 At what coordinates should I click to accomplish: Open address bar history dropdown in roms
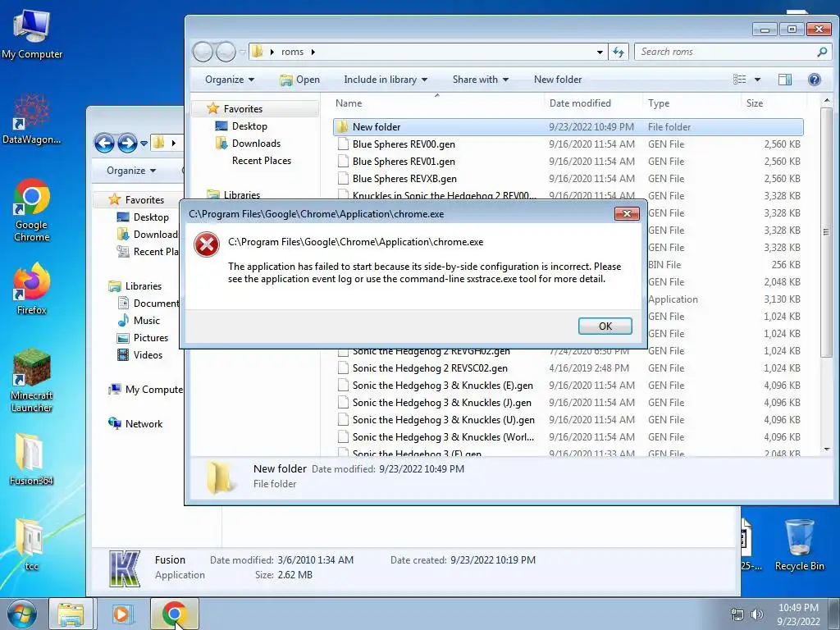pos(600,52)
